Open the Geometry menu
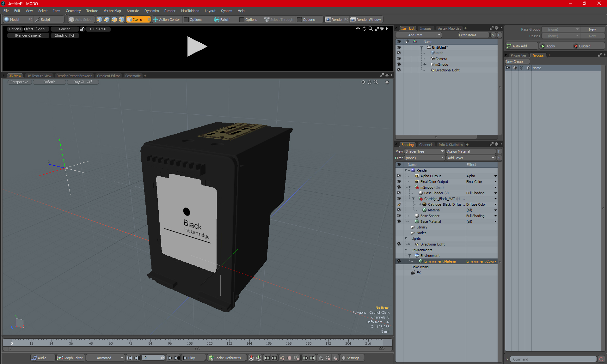Viewport: 607px width, 364px height. point(73,11)
